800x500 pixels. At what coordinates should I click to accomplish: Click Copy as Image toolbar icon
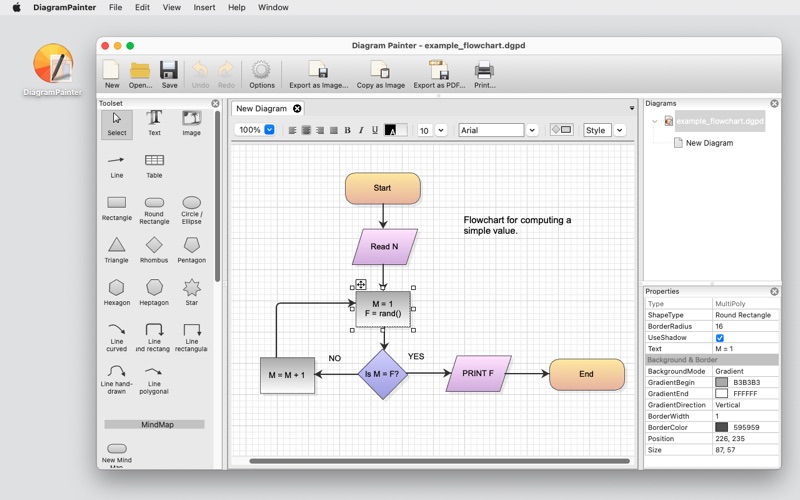[x=381, y=74]
